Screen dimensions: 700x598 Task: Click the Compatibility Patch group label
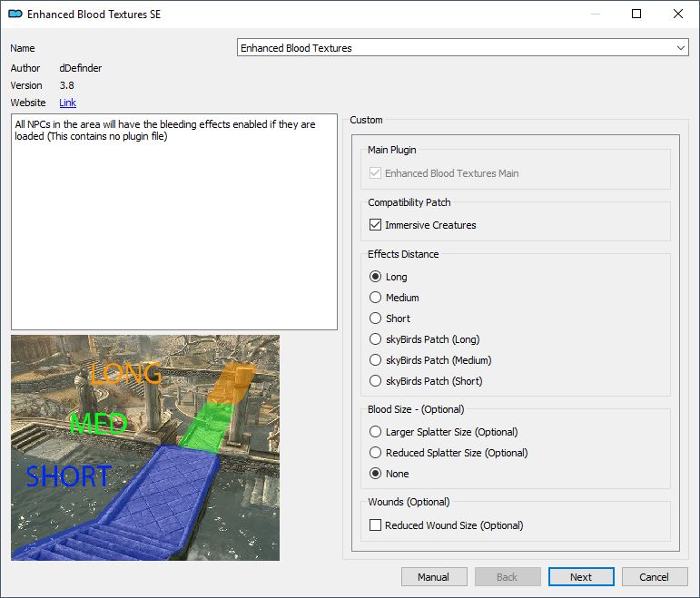tap(409, 202)
